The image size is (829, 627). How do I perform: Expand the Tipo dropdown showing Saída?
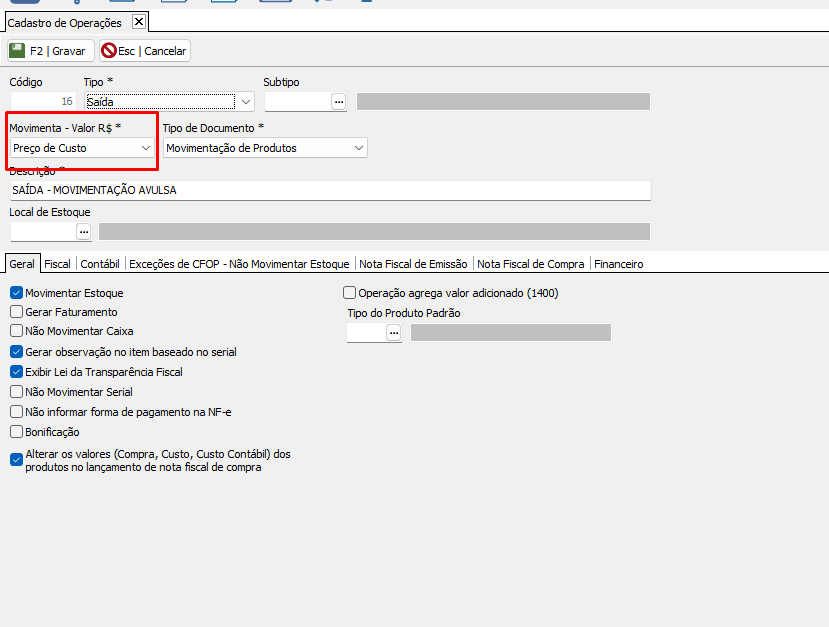[x=245, y=101]
